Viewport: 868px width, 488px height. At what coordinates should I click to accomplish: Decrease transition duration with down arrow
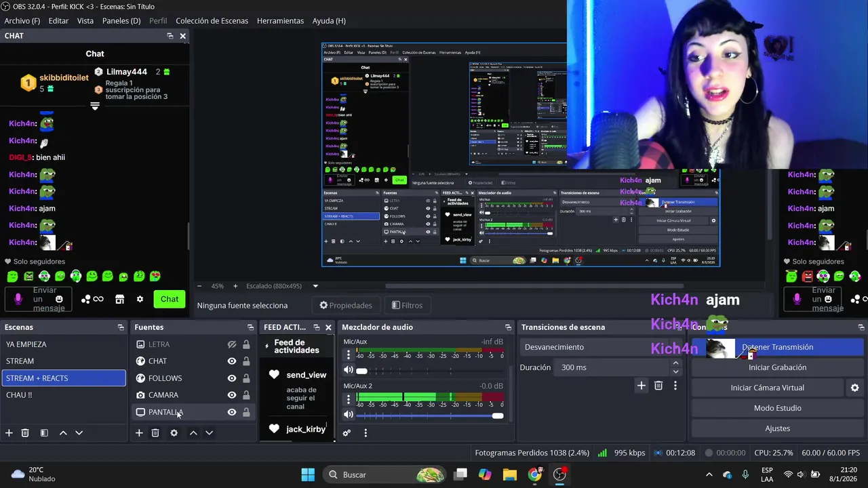point(675,371)
